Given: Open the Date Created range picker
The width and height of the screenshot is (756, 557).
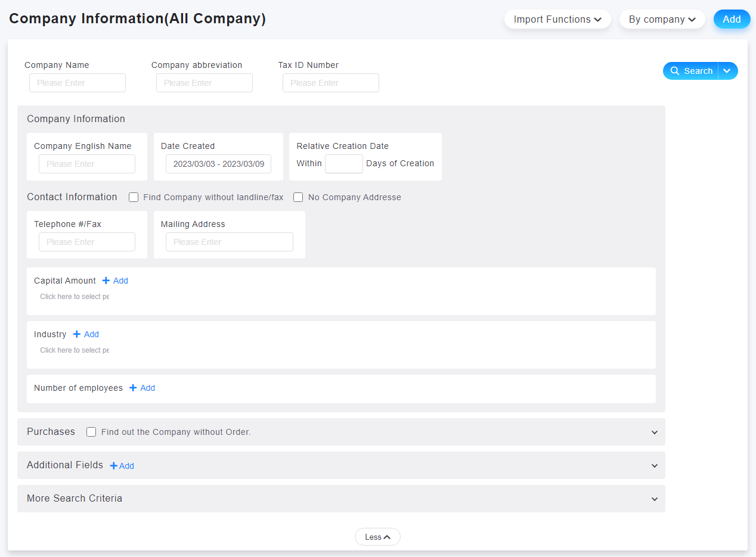Looking at the screenshot, I should 218,164.
